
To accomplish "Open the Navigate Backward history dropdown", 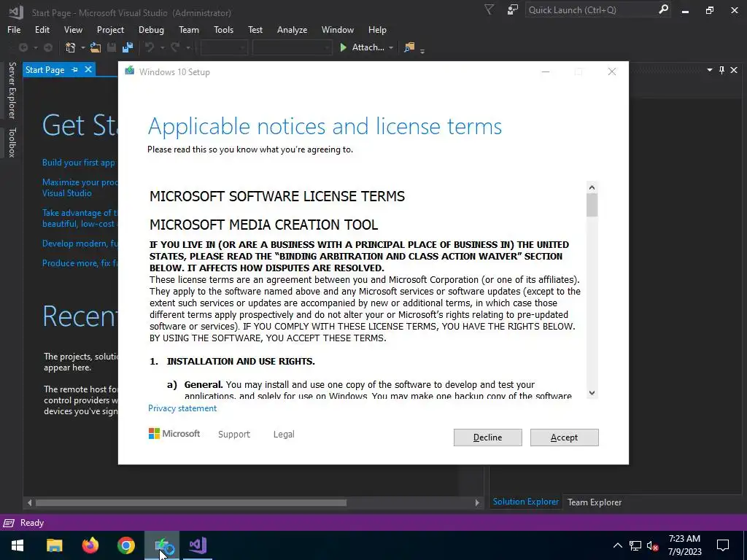I will point(35,47).
